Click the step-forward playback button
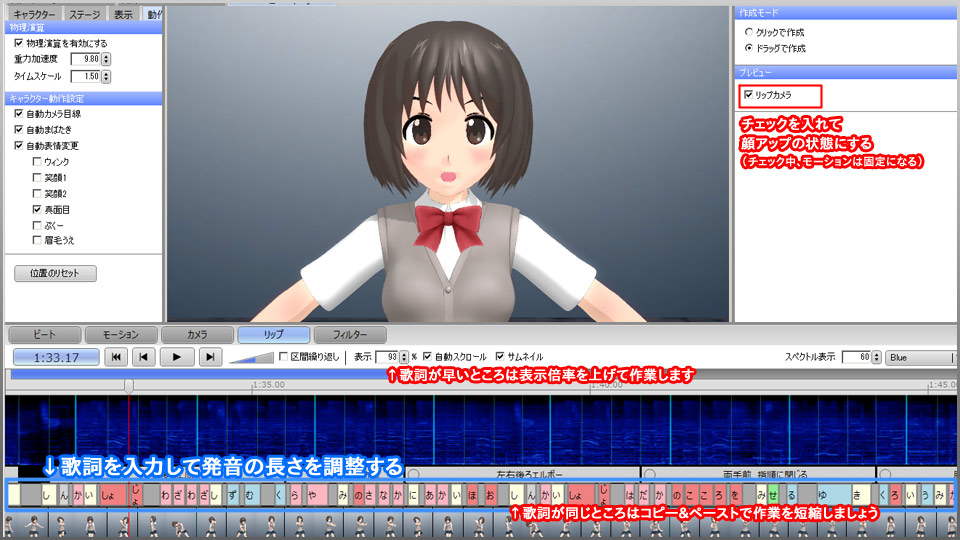960x540 pixels. click(x=209, y=356)
